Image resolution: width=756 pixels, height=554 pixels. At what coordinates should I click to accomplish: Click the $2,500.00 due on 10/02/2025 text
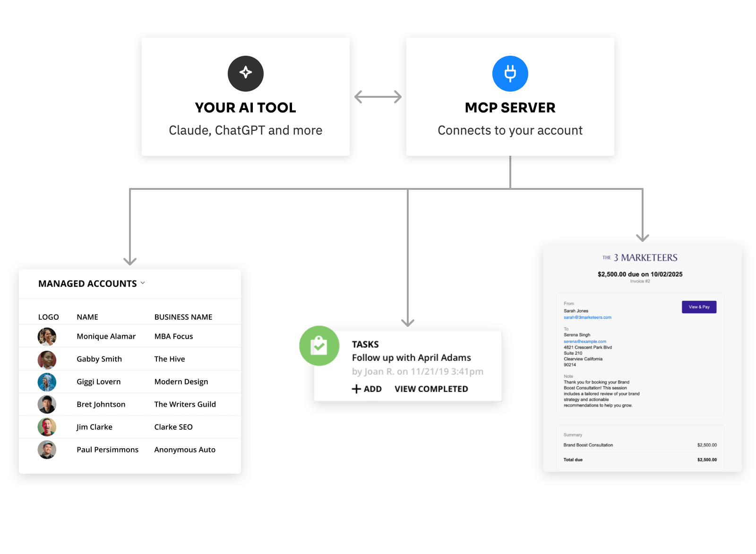point(640,274)
